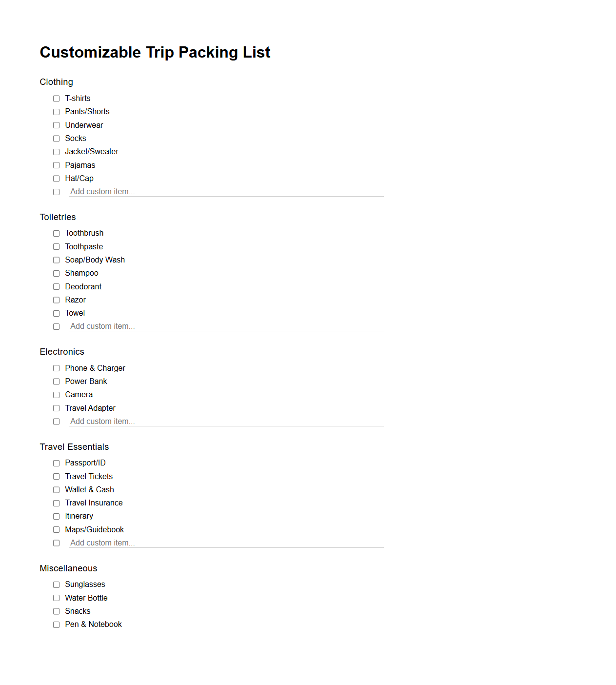Tick the Passport/ID item
The image size is (616, 685).
click(x=56, y=463)
